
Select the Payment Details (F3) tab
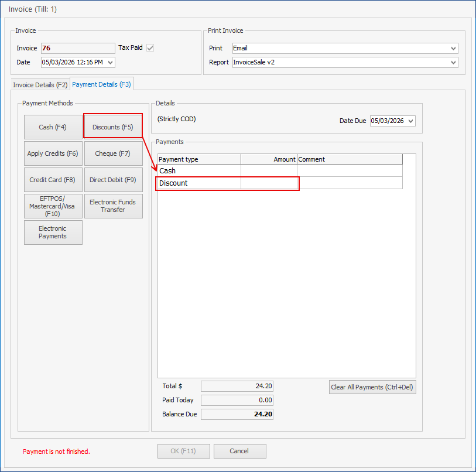(101, 84)
